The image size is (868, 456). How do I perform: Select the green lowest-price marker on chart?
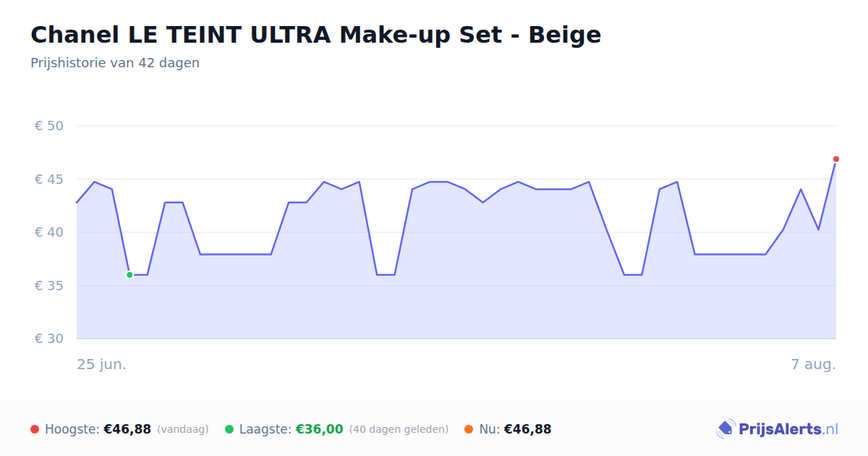(129, 275)
